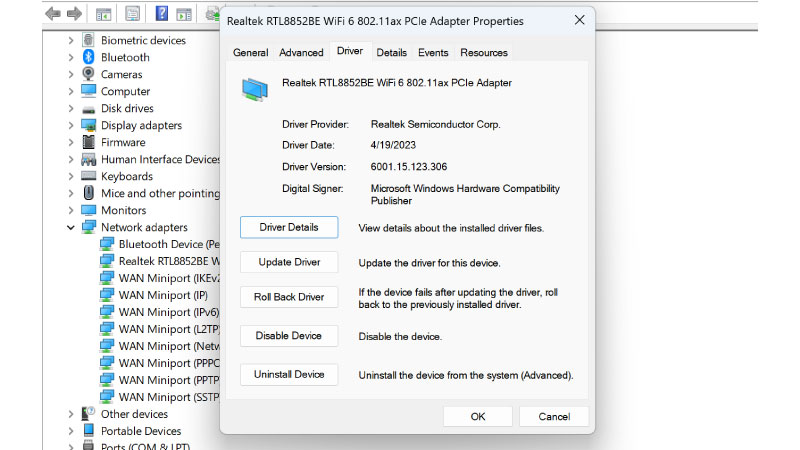This screenshot has height=450, width=800.
Task: Click the blue Help question mark icon
Action: (x=161, y=14)
